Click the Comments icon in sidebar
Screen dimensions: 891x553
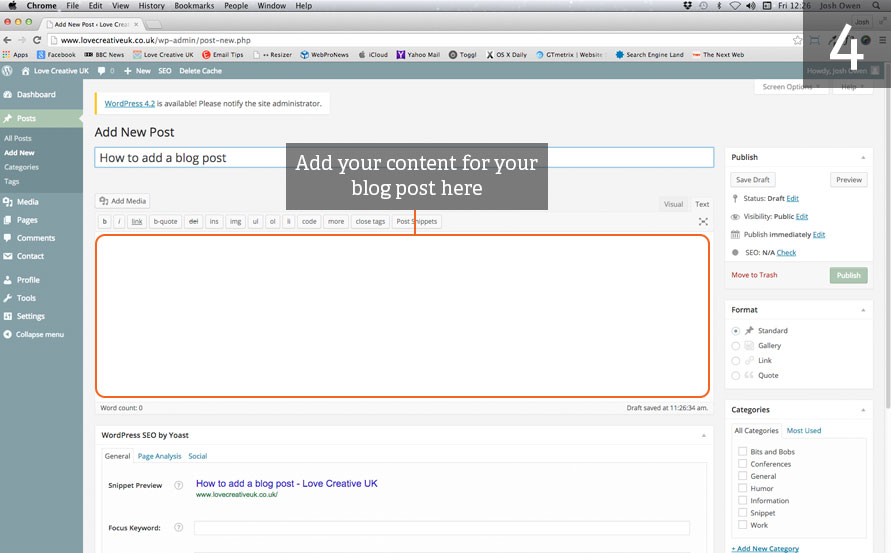(8, 238)
